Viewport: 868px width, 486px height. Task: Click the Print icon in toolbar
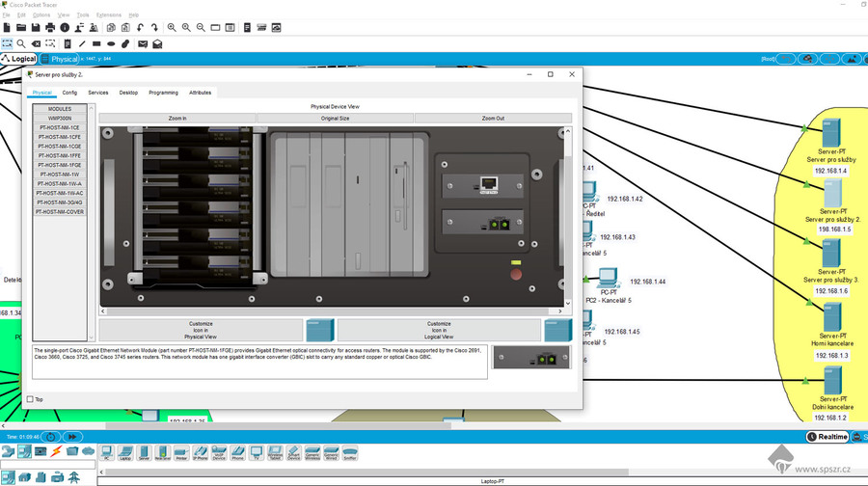(x=50, y=27)
